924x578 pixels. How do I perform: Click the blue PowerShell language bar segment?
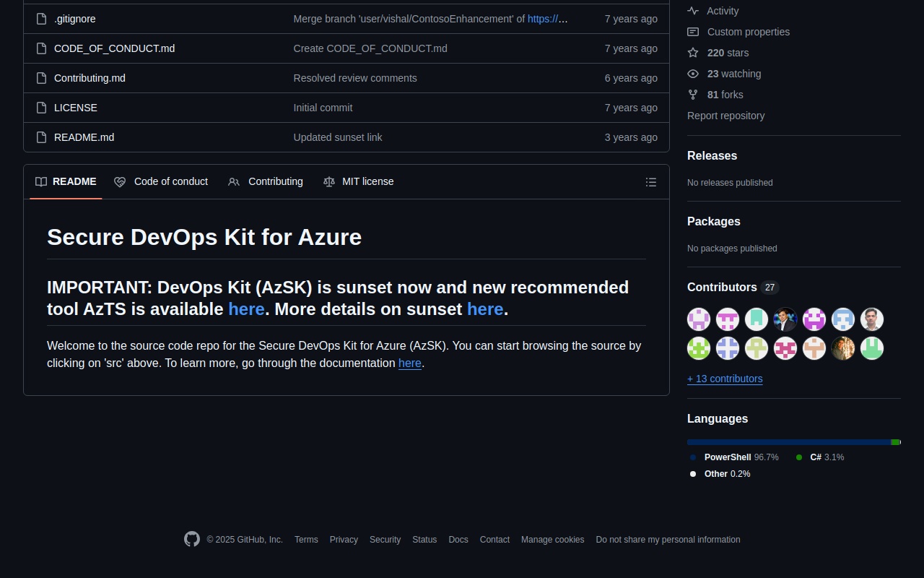point(788,442)
